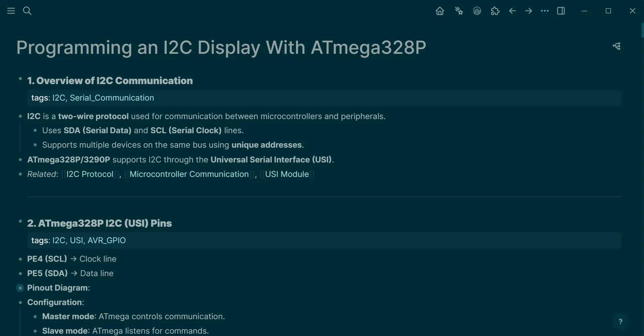Open the I2C Protocol page link
The width and height of the screenshot is (644, 336).
pos(90,174)
